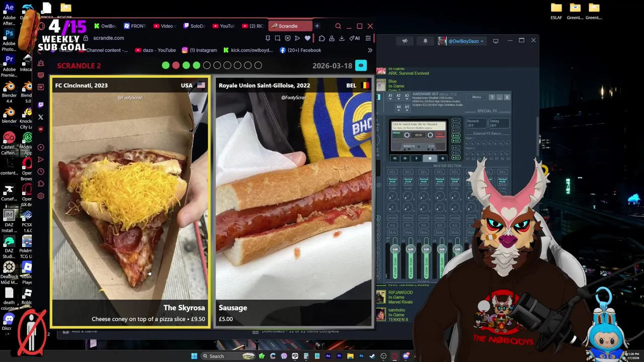
Task: Choose the Royale Union Saint-Gilloise Sausage card
Action: pyautogui.click(x=294, y=202)
